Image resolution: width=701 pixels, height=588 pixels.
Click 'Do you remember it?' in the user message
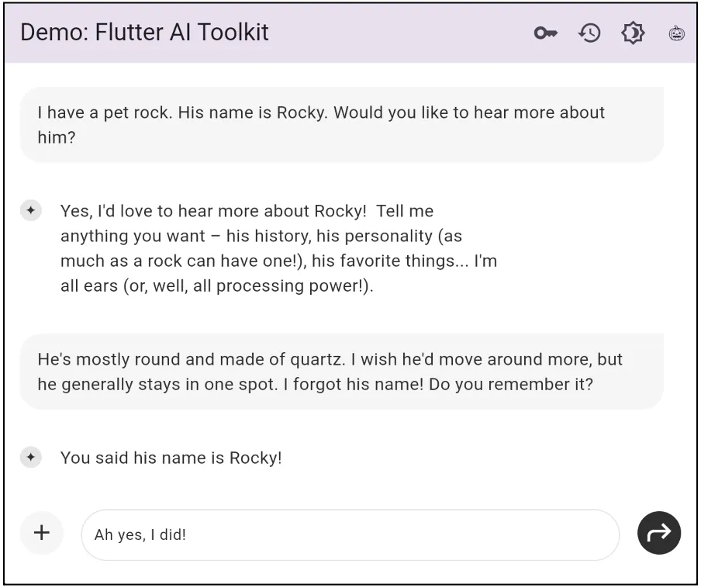point(510,385)
